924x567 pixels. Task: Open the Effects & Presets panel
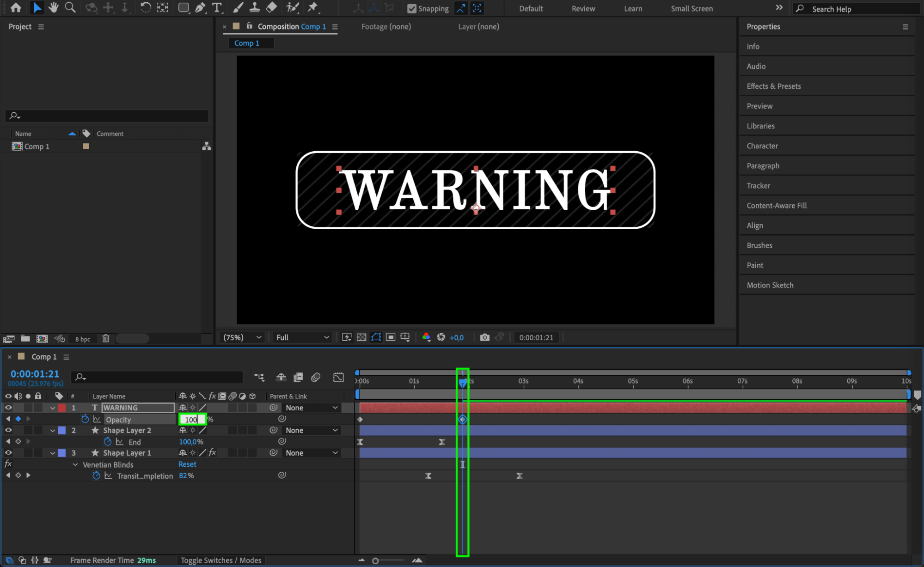(x=773, y=86)
